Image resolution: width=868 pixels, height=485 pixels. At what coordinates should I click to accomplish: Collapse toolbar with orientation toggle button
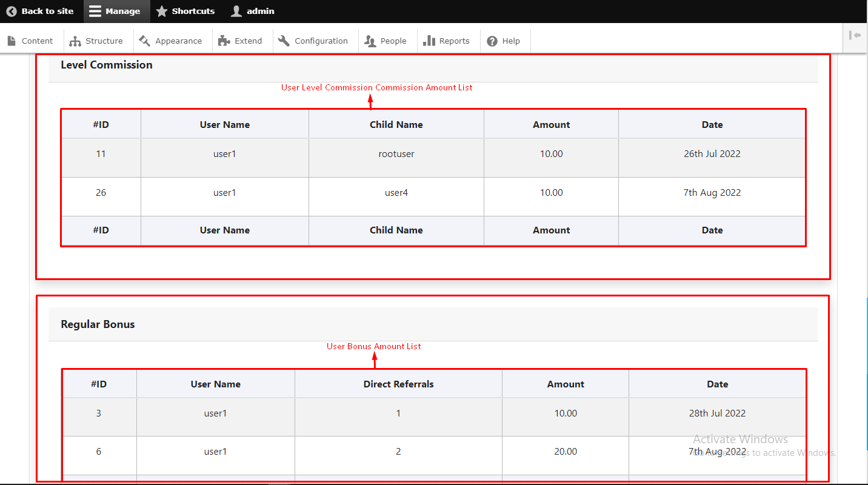[855, 36]
